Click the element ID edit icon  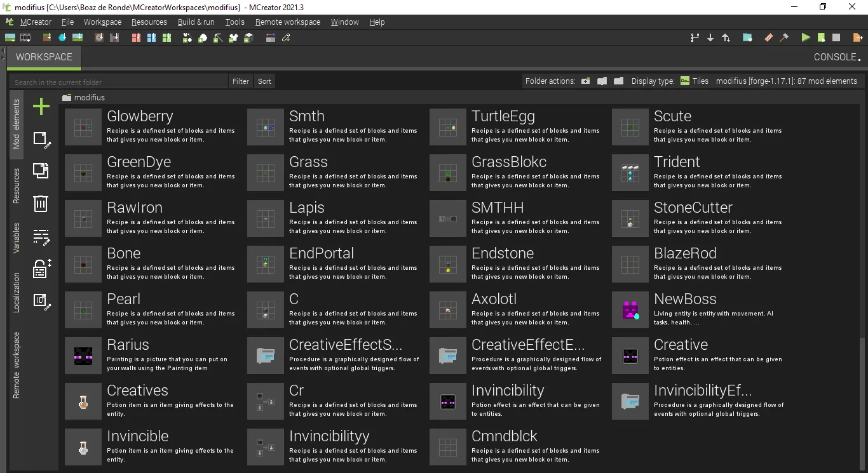(41, 302)
